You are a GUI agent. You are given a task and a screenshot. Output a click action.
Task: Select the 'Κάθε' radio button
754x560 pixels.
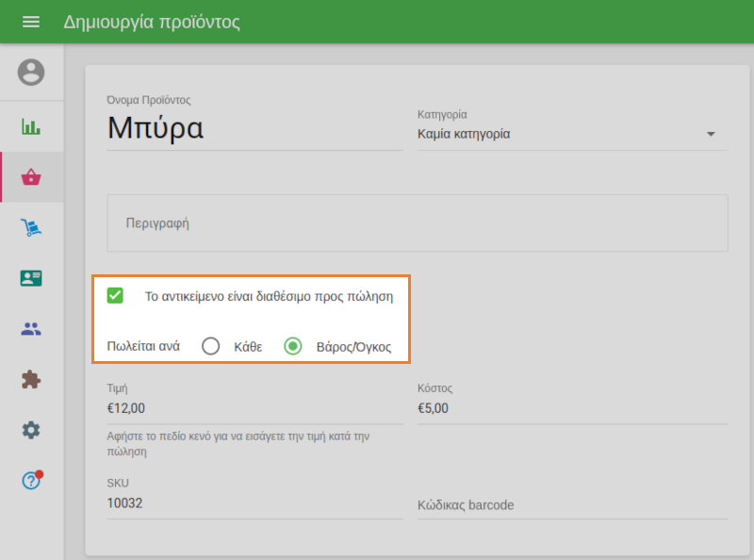[x=211, y=346]
